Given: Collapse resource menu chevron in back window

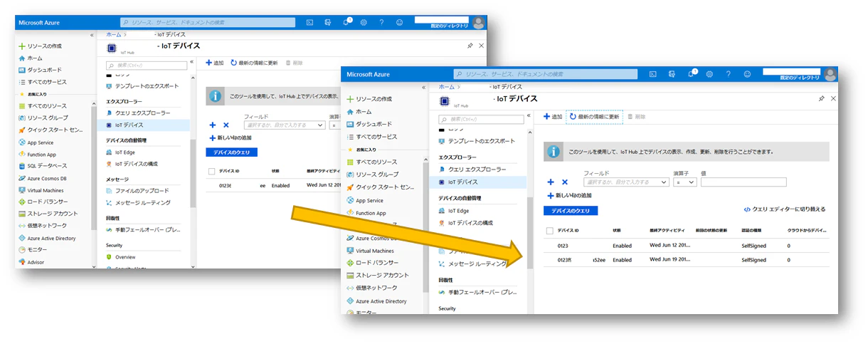Looking at the screenshot, I should pyautogui.click(x=191, y=62).
